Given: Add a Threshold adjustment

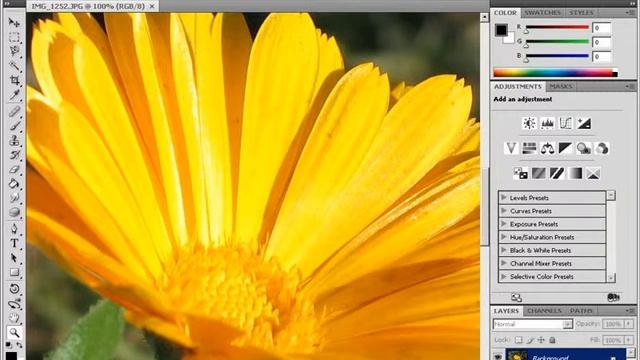Looking at the screenshot, I should (557, 173).
